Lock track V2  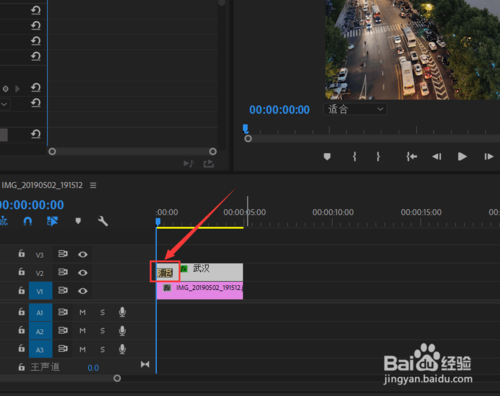[x=21, y=272]
